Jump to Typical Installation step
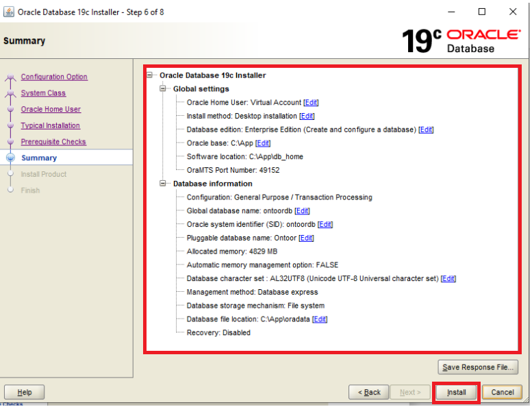Screen dimensions: 532x407 coord(50,125)
